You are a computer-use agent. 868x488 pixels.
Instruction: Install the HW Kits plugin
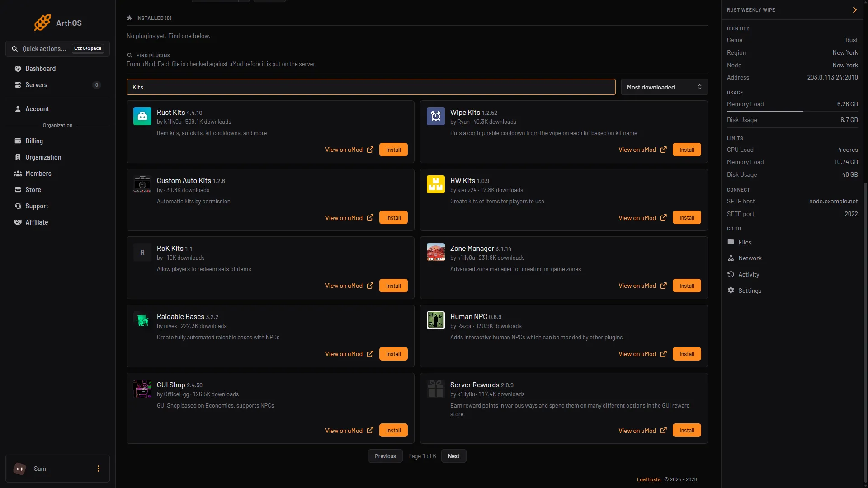click(687, 217)
